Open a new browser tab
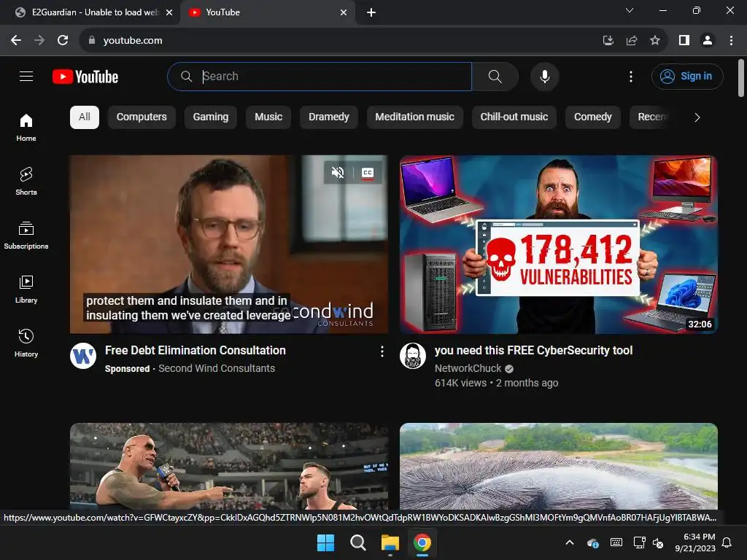Image resolution: width=747 pixels, height=560 pixels. [x=371, y=12]
